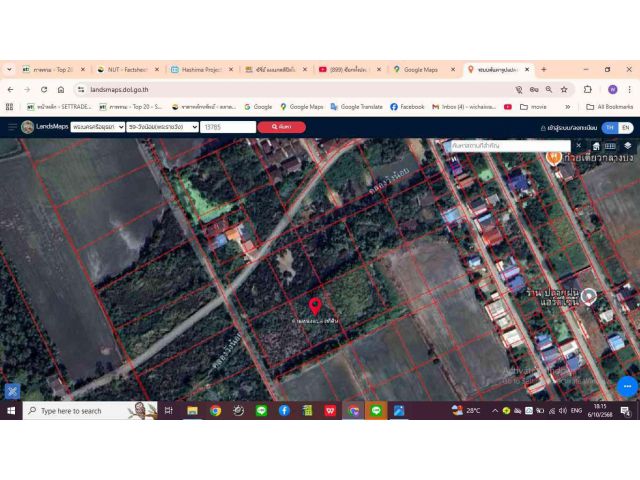Switch language to TH
The width and height of the screenshot is (640, 480).
point(609,128)
